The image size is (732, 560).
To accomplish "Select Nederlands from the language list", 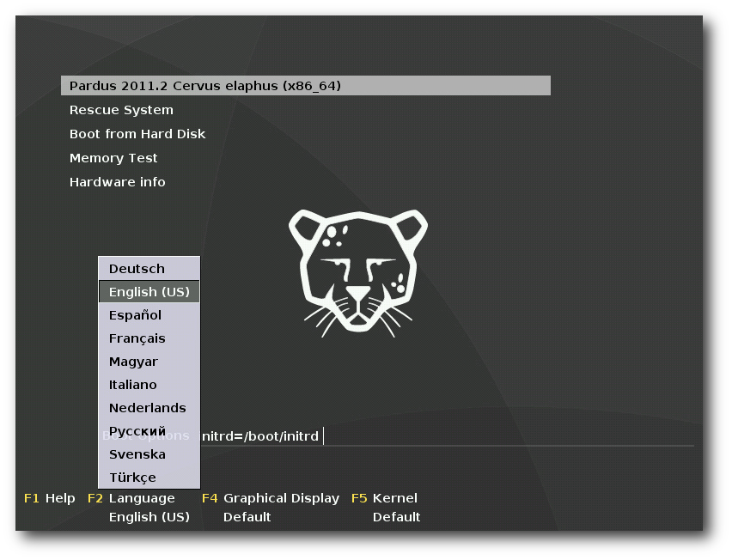I will (x=149, y=408).
